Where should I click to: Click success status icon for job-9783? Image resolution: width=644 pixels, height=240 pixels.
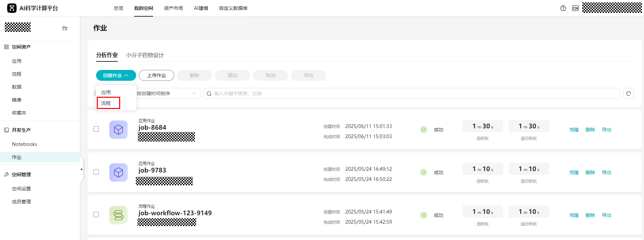coord(424,172)
